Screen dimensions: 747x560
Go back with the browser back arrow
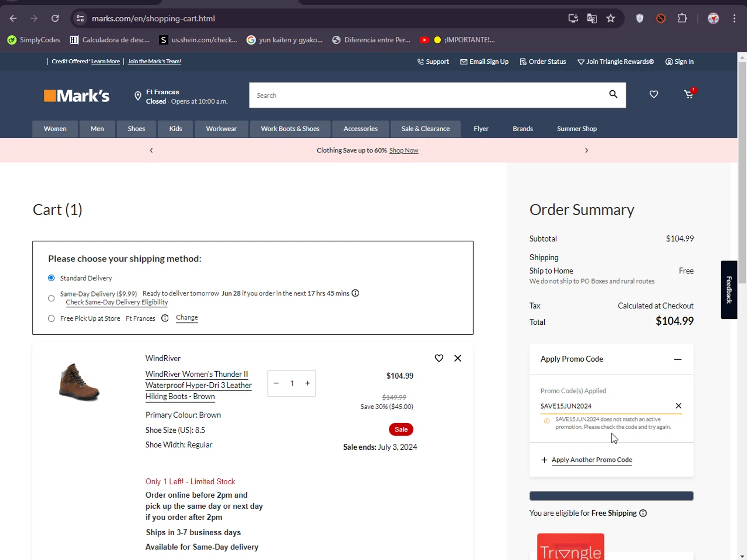tap(13, 18)
